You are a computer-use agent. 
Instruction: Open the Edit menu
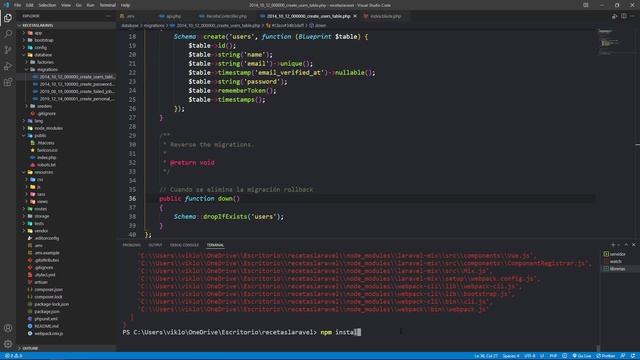point(30,5)
